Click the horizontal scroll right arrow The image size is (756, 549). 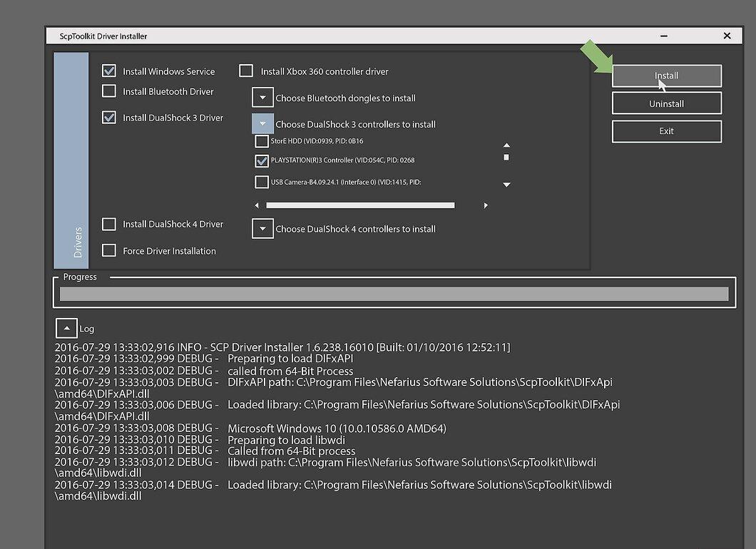coord(486,205)
